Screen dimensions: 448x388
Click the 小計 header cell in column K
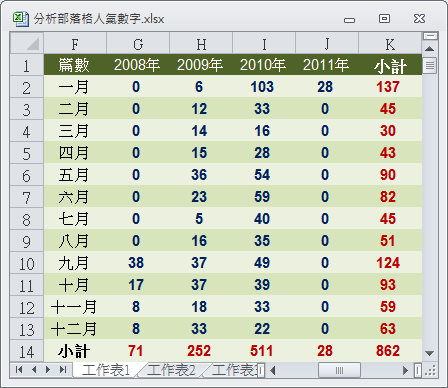coord(390,65)
